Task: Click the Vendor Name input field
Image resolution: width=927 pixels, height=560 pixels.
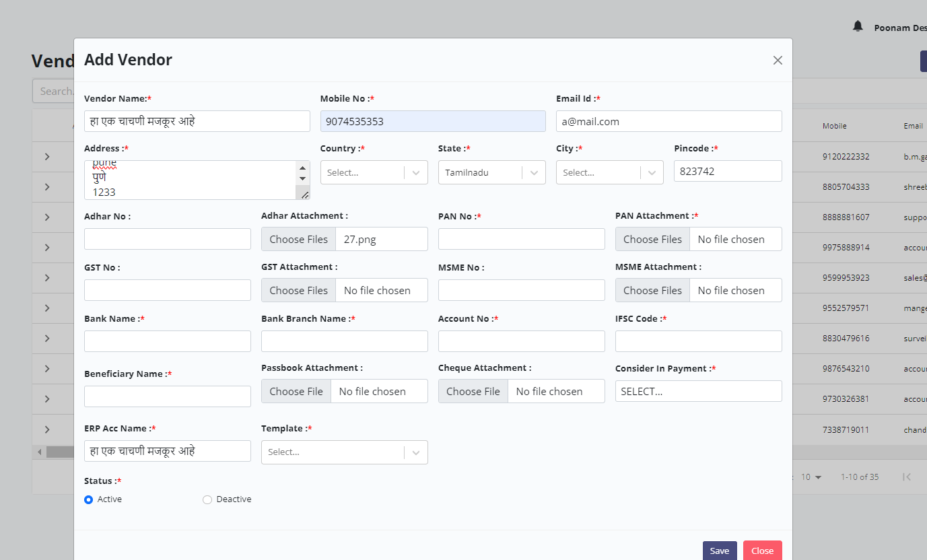Action: pyautogui.click(x=197, y=121)
